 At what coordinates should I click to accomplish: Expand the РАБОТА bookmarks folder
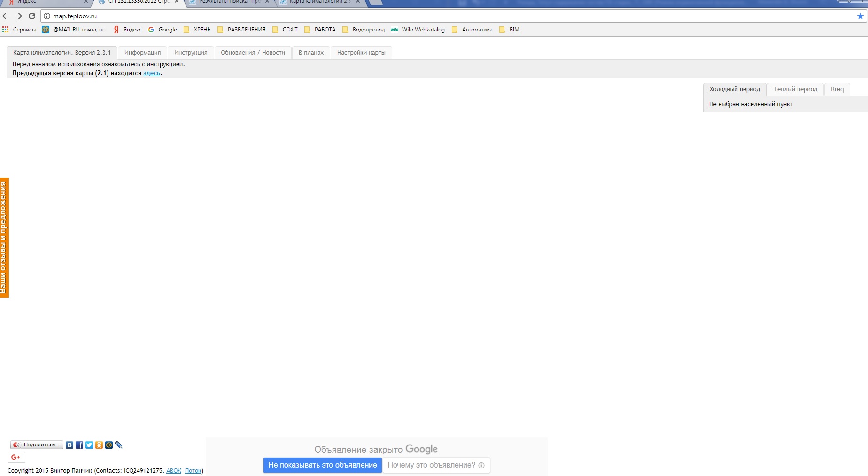(x=320, y=30)
